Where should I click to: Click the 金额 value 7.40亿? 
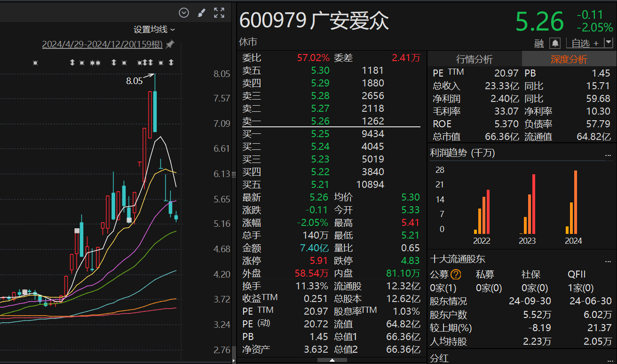315,248
